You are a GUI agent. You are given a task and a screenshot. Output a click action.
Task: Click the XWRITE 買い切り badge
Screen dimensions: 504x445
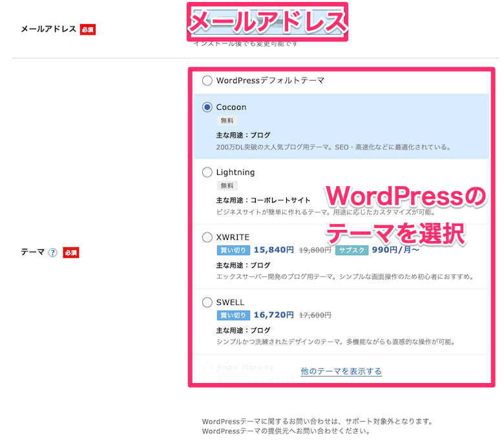tap(233, 250)
